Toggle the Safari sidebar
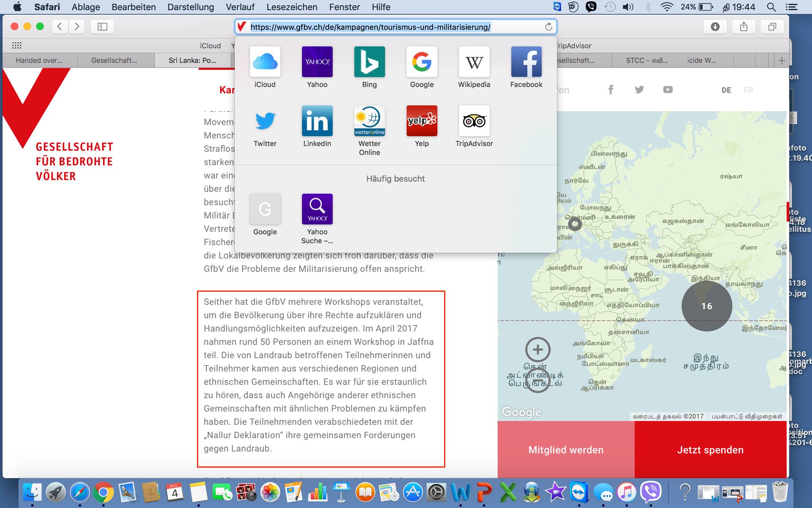 tap(102, 27)
